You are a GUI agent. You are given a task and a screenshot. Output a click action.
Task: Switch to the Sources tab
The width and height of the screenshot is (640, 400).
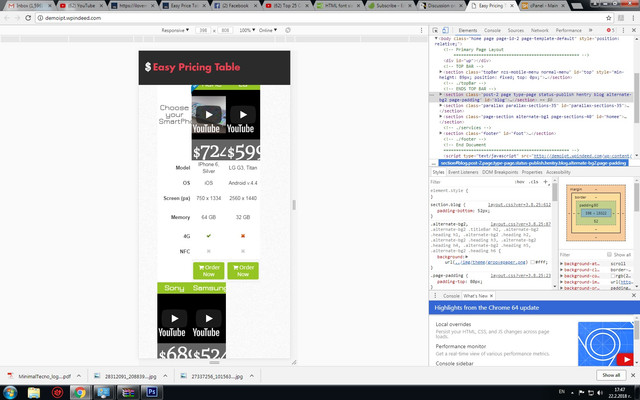point(516,30)
